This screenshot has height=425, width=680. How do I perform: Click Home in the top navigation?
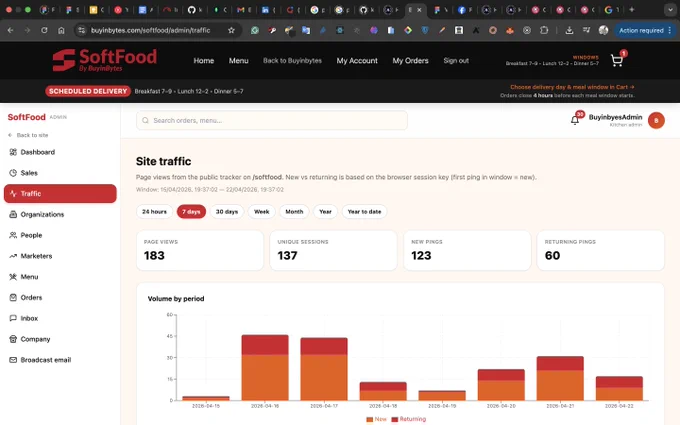pos(204,61)
